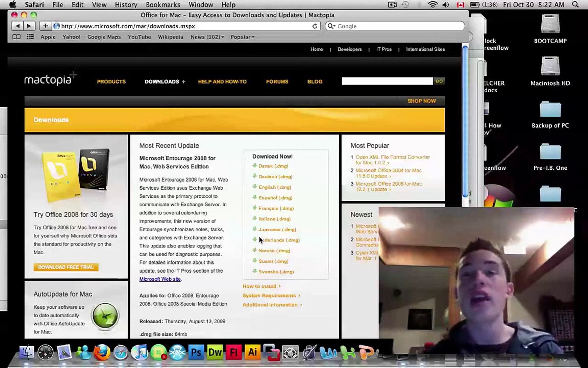Open the Forums navigation link
This screenshot has height=368, width=588.
[x=277, y=81]
